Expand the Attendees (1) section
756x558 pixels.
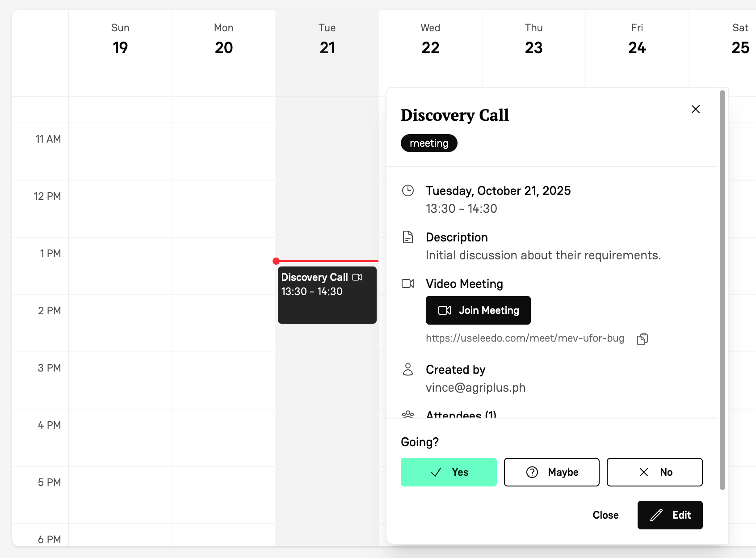click(x=461, y=415)
